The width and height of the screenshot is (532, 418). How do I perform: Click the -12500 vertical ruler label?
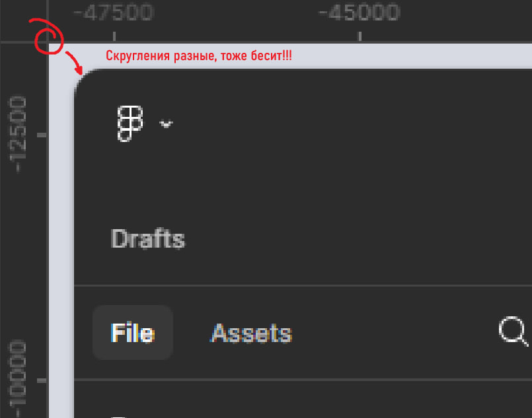point(18,135)
